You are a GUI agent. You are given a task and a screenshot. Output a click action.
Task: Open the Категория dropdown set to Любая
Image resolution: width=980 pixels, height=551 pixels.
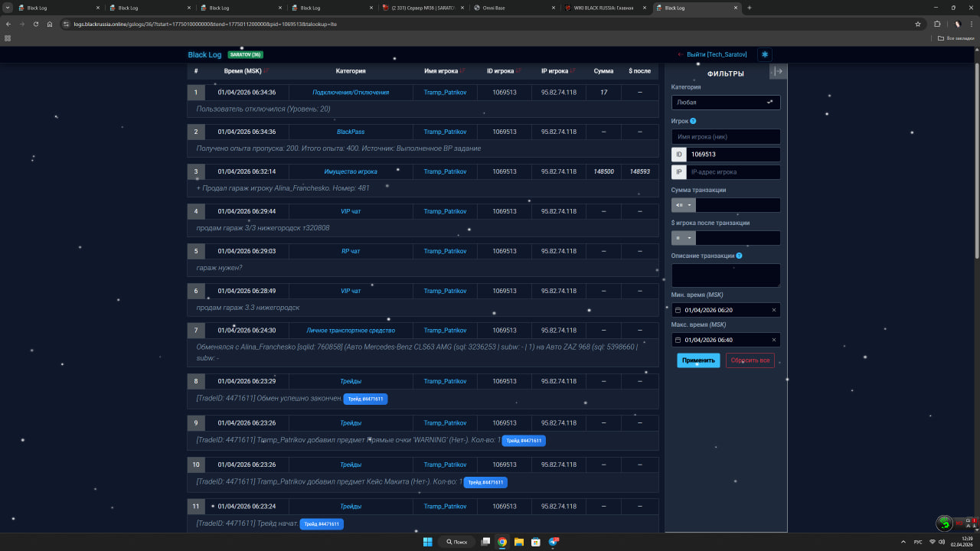(x=725, y=102)
